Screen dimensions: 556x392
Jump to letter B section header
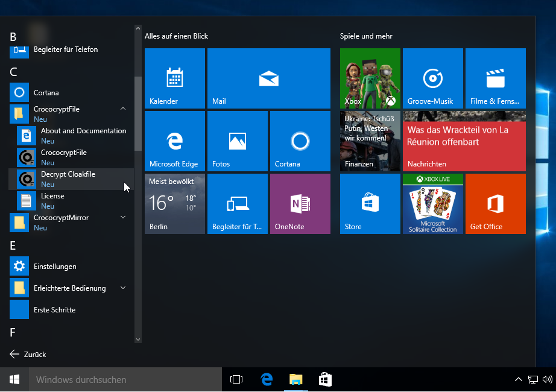[x=13, y=37]
